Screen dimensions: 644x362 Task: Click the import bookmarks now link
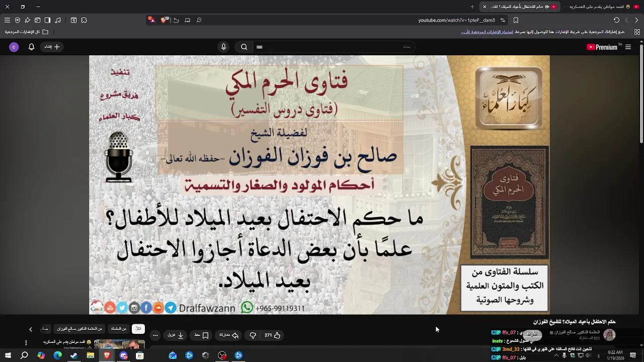(x=488, y=32)
